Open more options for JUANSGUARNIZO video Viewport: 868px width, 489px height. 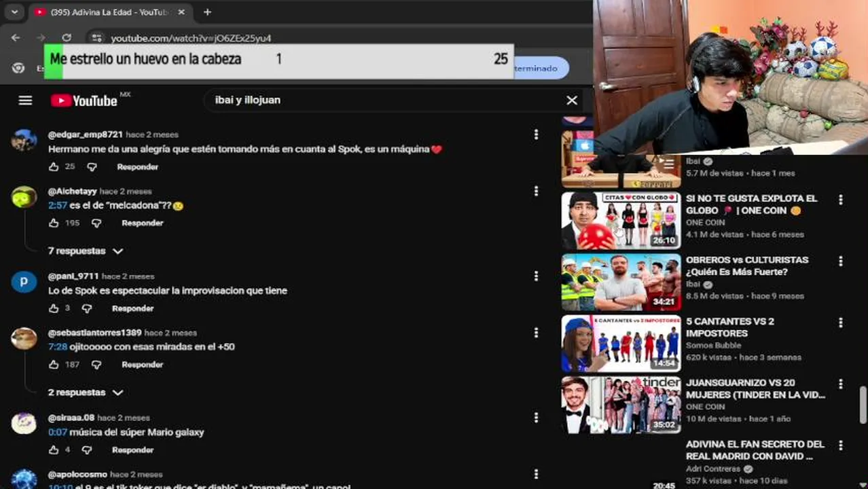click(841, 384)
